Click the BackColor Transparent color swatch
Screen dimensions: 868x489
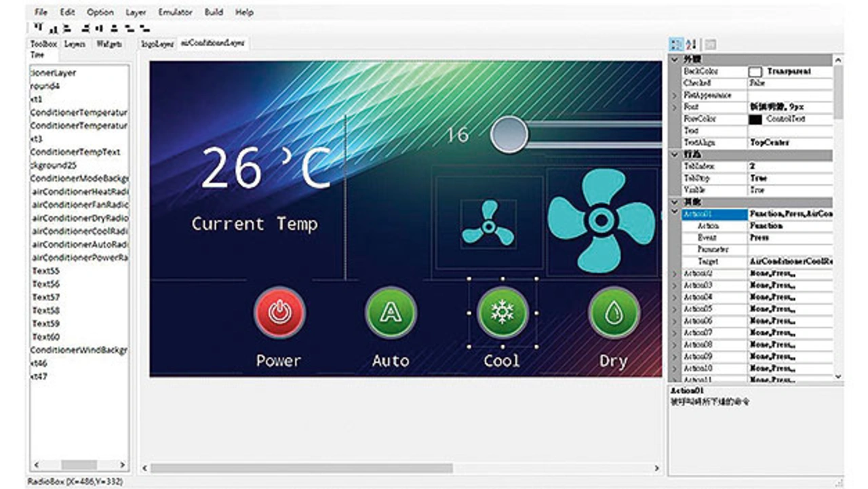[755, 71]
